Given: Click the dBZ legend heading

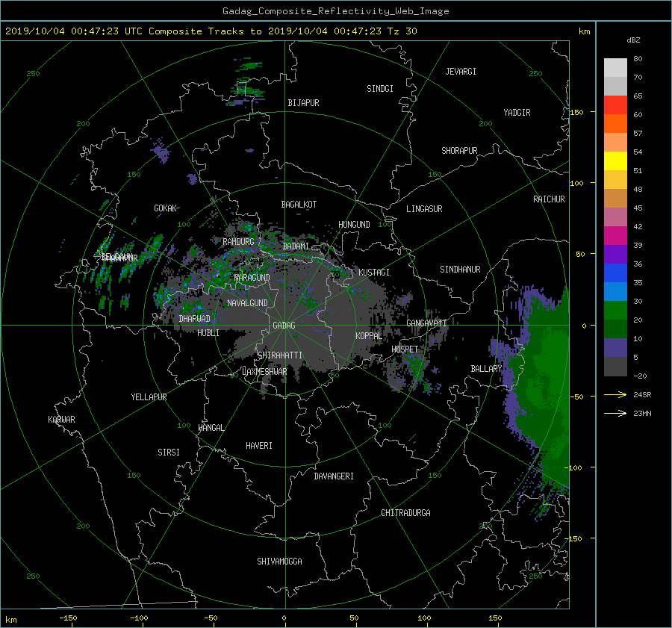Looking at the screenshot, I should coord(633,40).
